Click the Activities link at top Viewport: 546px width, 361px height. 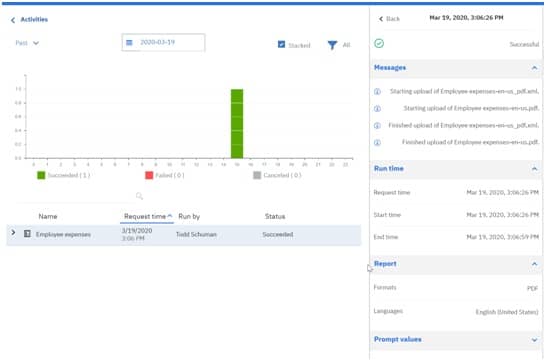pyautogui.click(x=34, y=19)
